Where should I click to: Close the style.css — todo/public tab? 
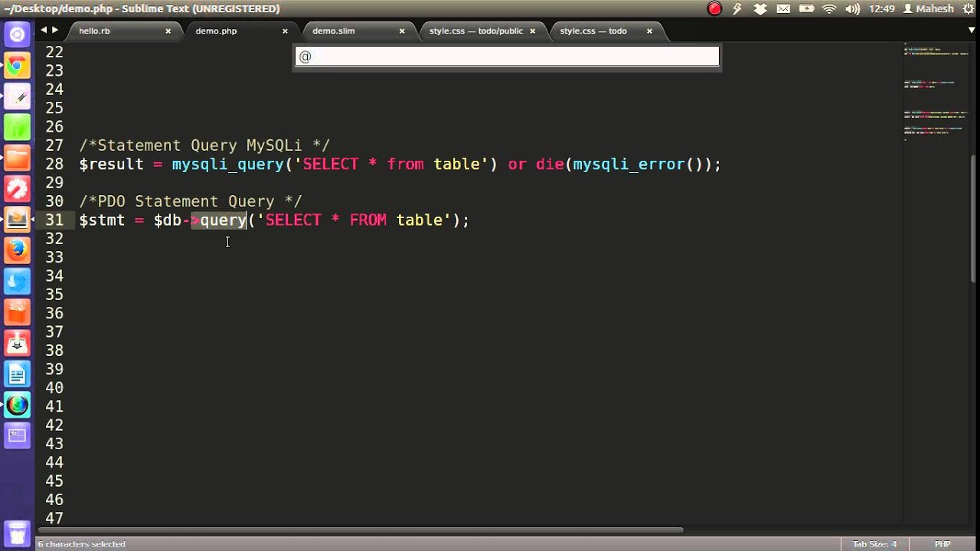(533, 31)
